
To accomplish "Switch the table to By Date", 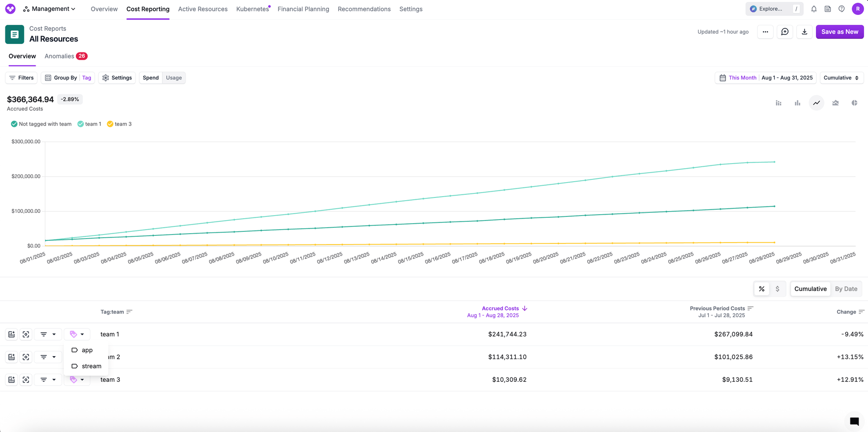I will click(x=846, y=289).
